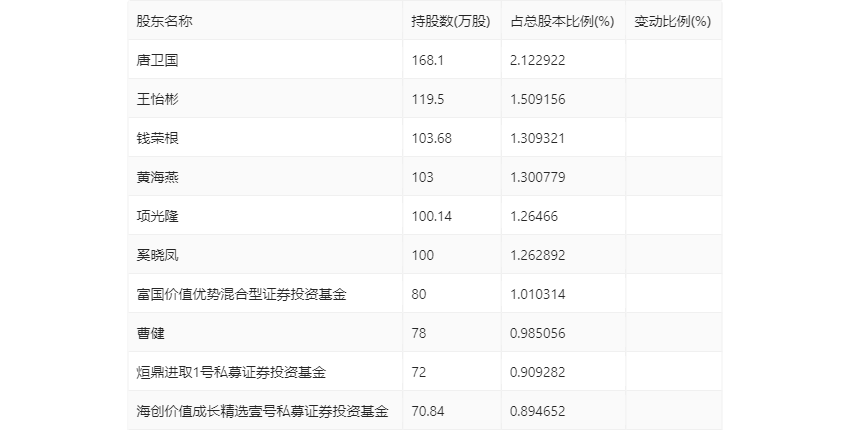Screen dimensions: 850x430
Task: Select shareholder name 黄海燕
Action: point(157,177)
